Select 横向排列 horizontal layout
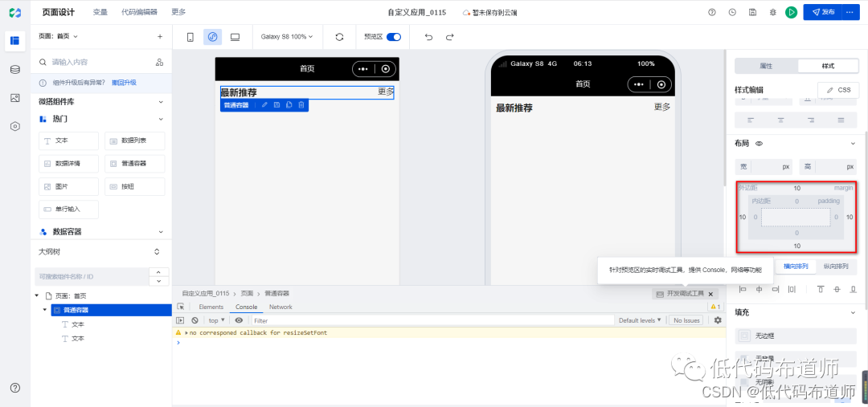 coord(795,266)
